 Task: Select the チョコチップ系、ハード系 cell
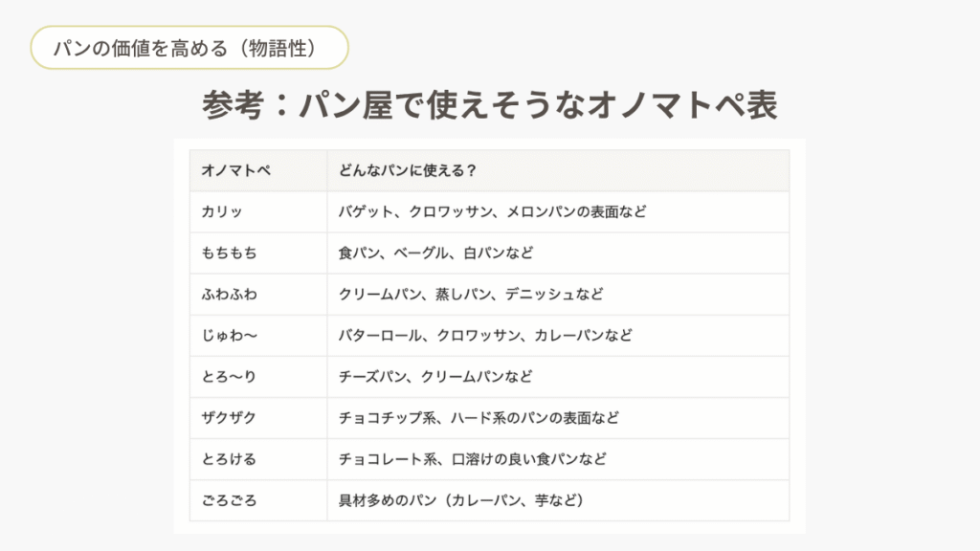click(x=479, y=418)
